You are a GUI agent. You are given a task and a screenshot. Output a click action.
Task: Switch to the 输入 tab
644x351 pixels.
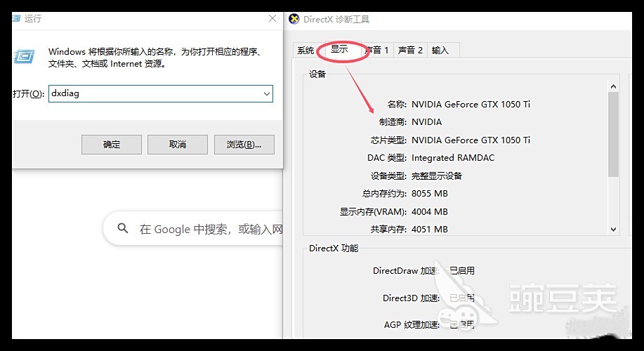coord(440,51)
